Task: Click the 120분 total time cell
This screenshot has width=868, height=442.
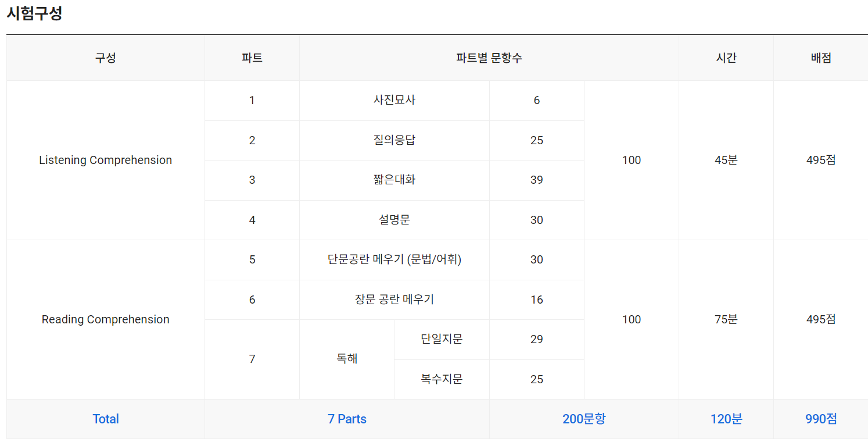Action: click(x=726, y=419)
